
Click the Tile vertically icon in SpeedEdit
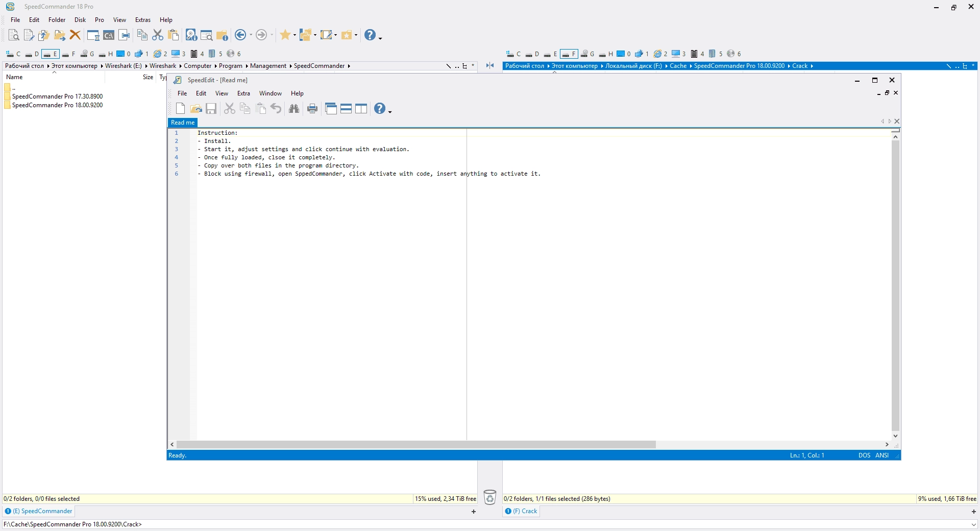[361, 108]
